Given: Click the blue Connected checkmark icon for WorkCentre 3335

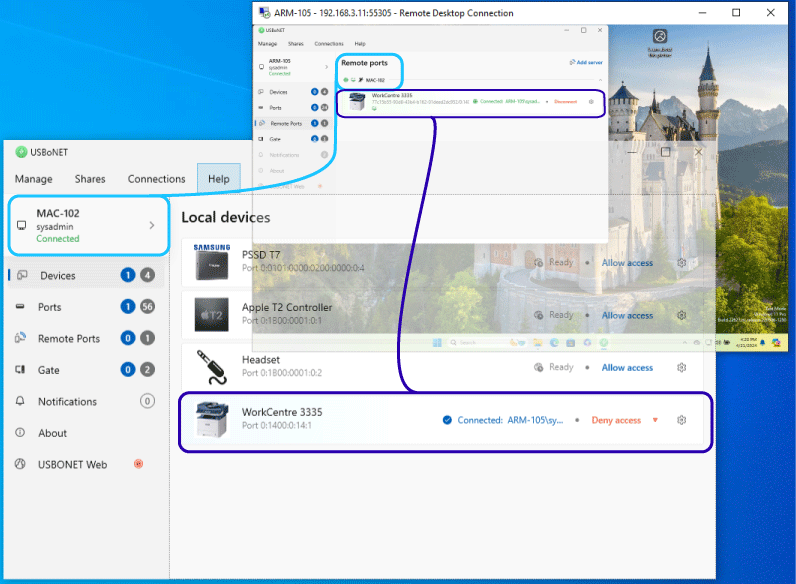Looking at the screenshot, I should [x=447, y=420].
